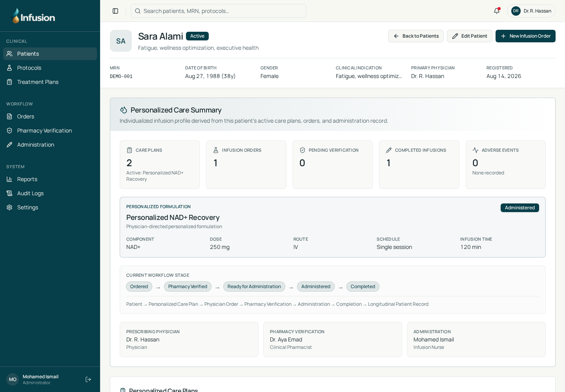Click the Pending Verification shield icon
The width and height of the screenshot is (565, 392).
(303, 150)
